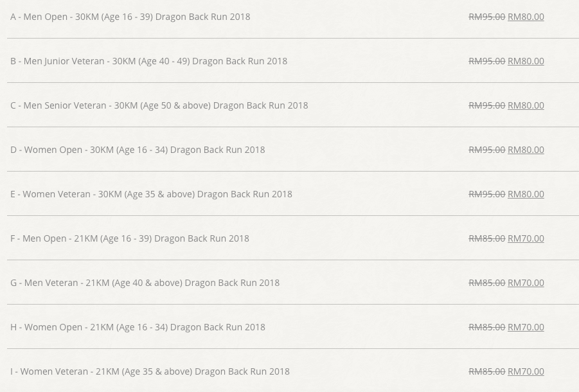The height and width of the screenshot is (392, 579).
Task: Select B - Men Junior Veteran 30KM category
Action: coord(148,61)
